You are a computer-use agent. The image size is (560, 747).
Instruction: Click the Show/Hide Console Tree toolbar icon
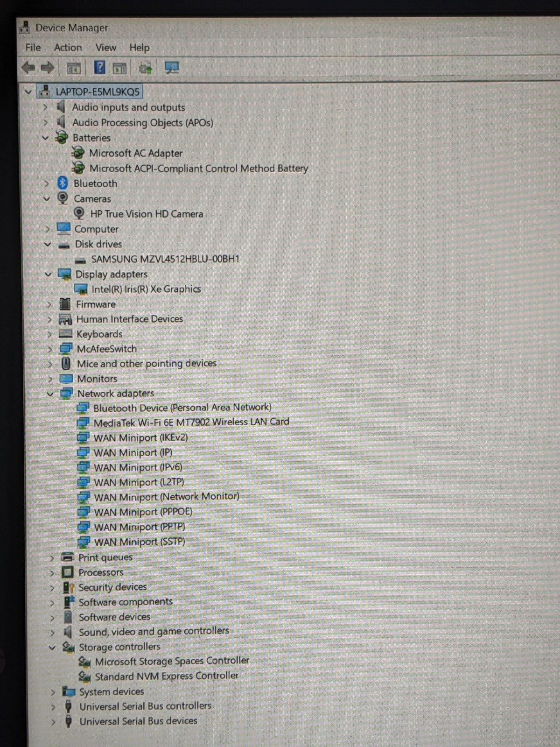(x=74, y=68)
